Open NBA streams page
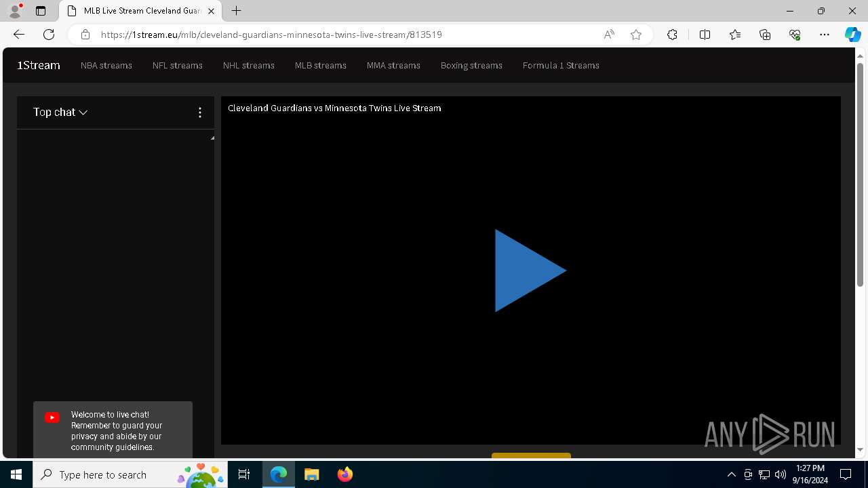The width and height of the screenshot is (868, 488). point(106,66)
